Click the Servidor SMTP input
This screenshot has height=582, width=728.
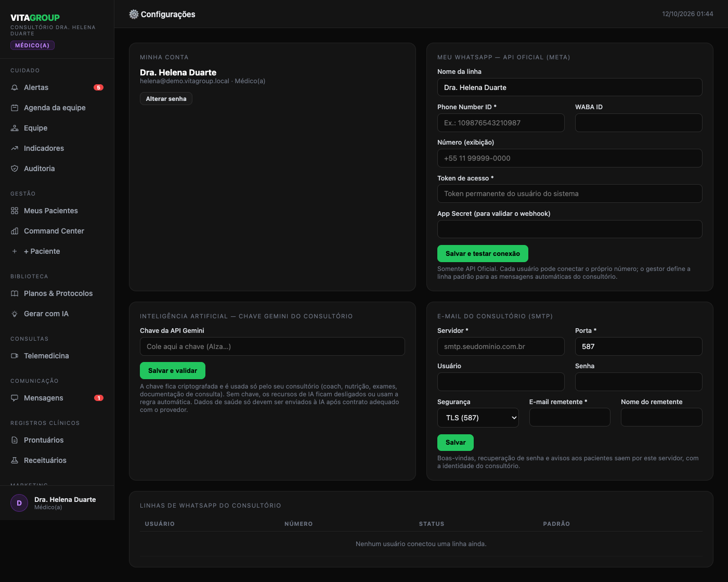point(501,346)
